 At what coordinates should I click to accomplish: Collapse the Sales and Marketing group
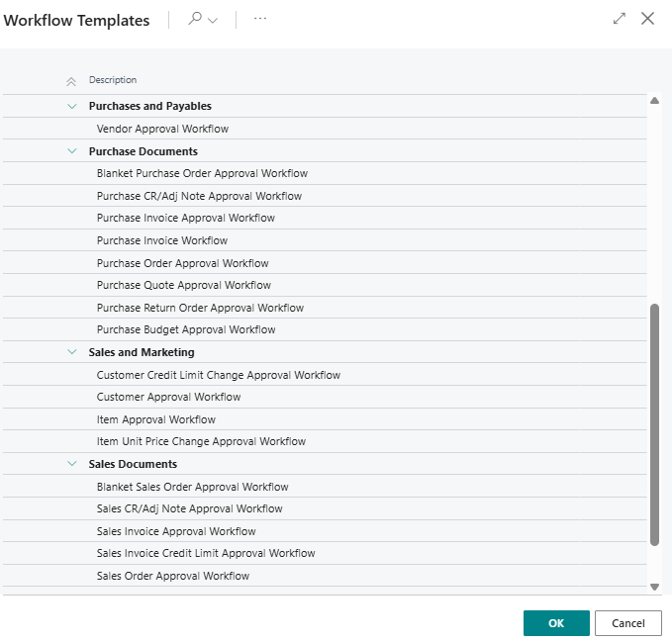pyautogui.click(x=71, y=352)
